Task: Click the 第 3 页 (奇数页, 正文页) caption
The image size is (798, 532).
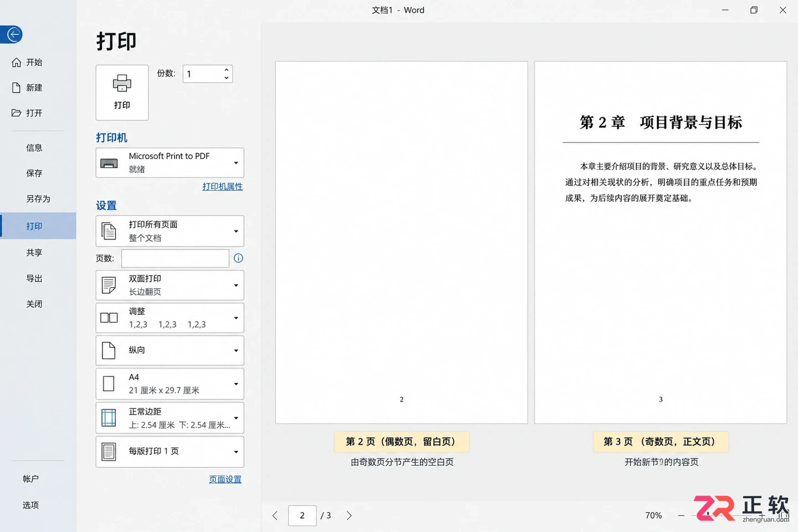Action: (x=661, y=442)
